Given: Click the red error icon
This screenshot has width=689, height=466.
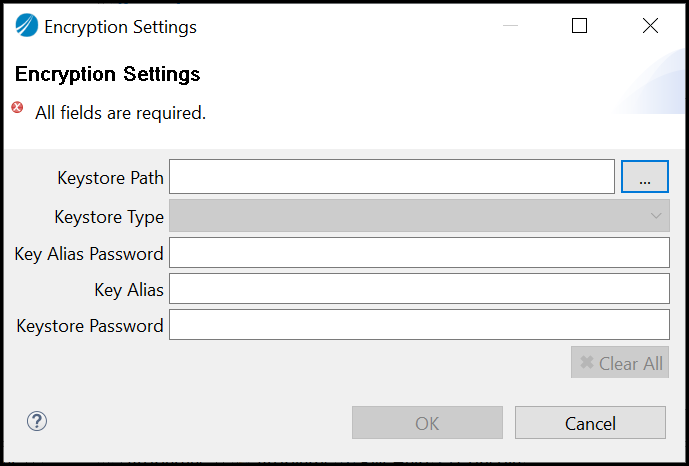Looking at the screenshot, I should [x=17, y=108].
